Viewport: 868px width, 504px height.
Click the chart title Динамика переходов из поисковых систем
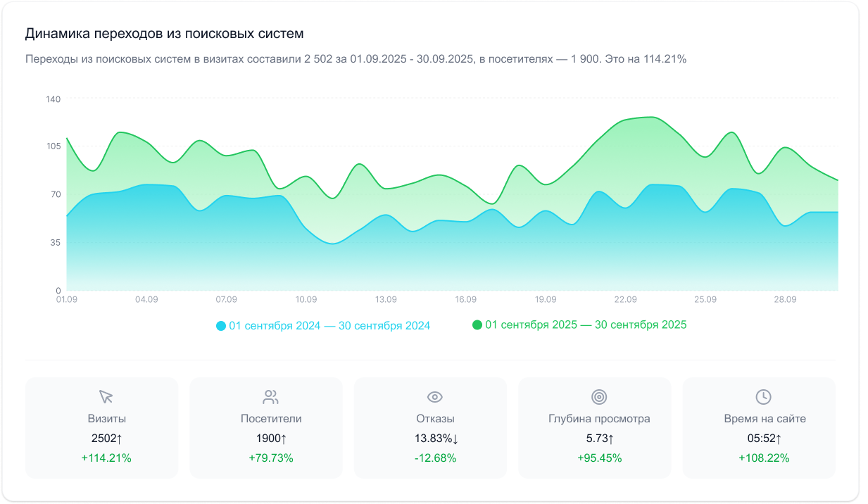[164, 33]
